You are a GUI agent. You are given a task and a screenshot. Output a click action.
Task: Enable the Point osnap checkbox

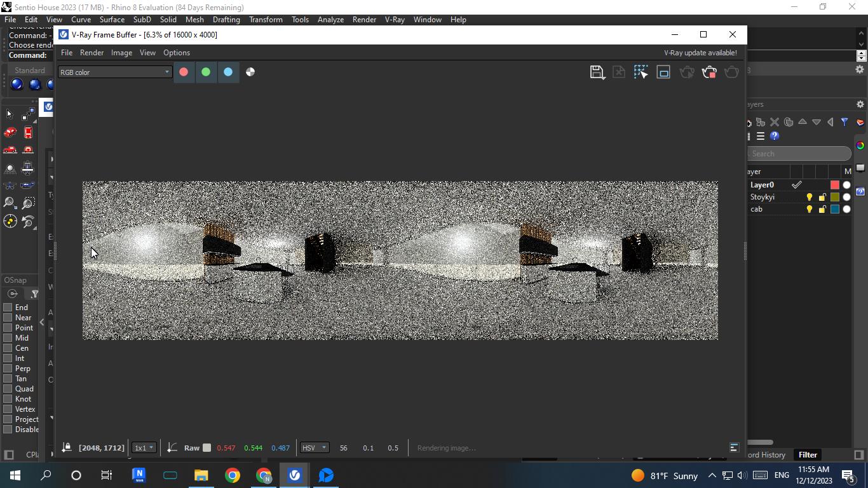click(x=8, y=328)
